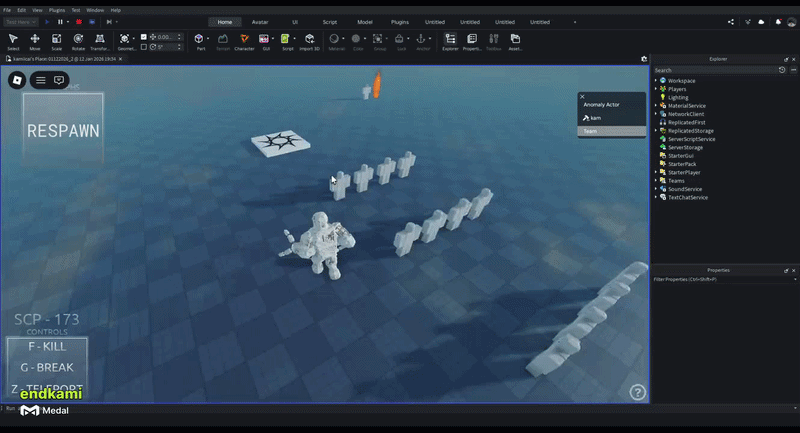The width and height of the screenshot is (800, 433).
Task: Click the F - KILL control button
Action: pos(47,347)
